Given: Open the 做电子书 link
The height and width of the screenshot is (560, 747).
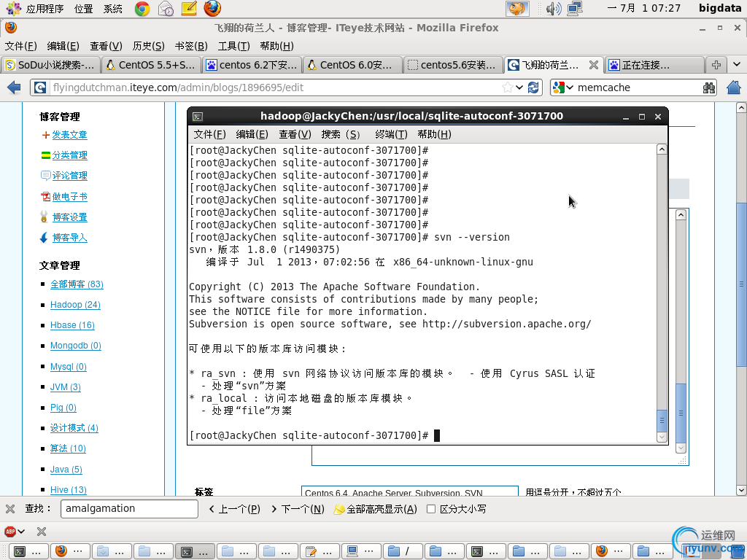Looking at the screenshot, I should (x=69, y=197).
